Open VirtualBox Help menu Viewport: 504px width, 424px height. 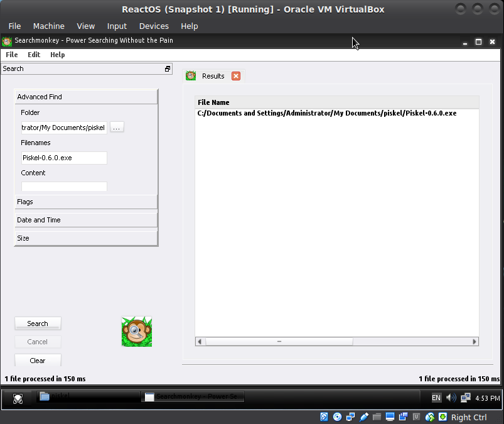click(x=190, y=26)
